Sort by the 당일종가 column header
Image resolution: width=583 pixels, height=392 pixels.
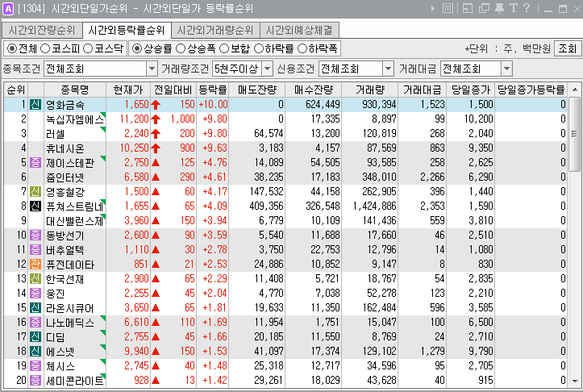471,90
